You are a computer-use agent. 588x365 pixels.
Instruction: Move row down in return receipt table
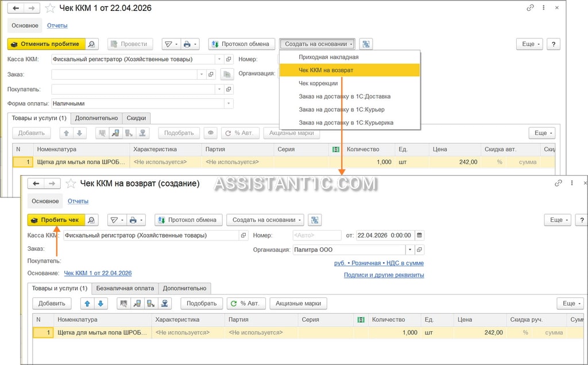pos(100,304)
